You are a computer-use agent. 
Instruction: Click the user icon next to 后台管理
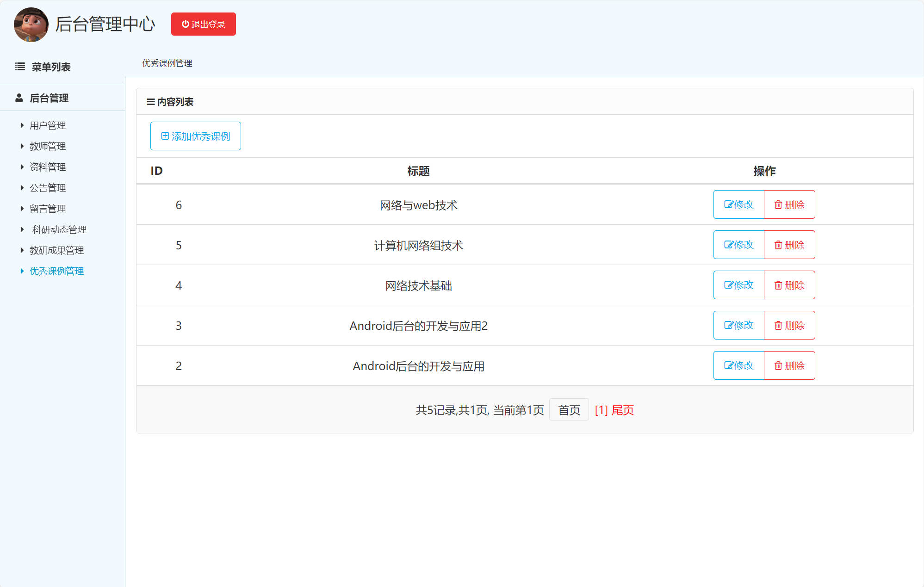(x=19, y=98)
